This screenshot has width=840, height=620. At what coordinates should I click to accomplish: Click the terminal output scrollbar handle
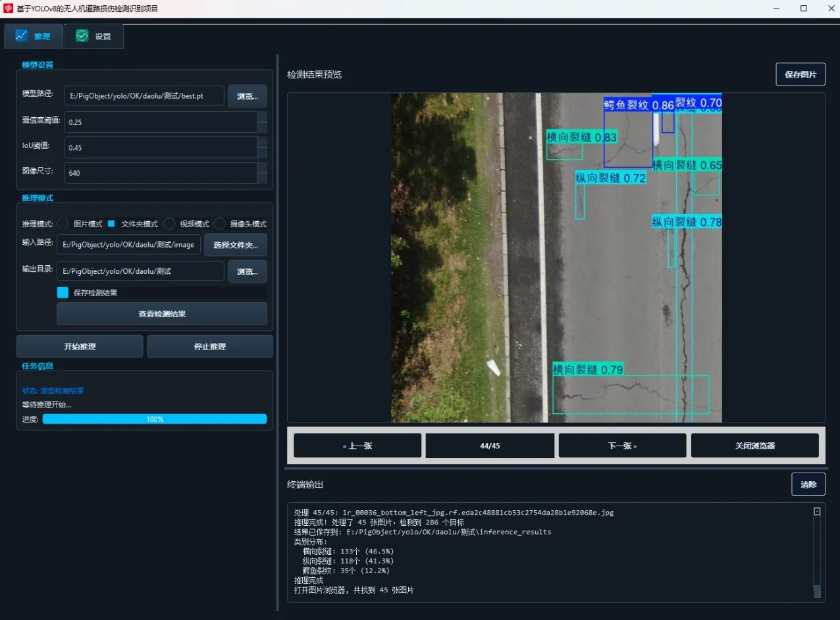[817, 590]
